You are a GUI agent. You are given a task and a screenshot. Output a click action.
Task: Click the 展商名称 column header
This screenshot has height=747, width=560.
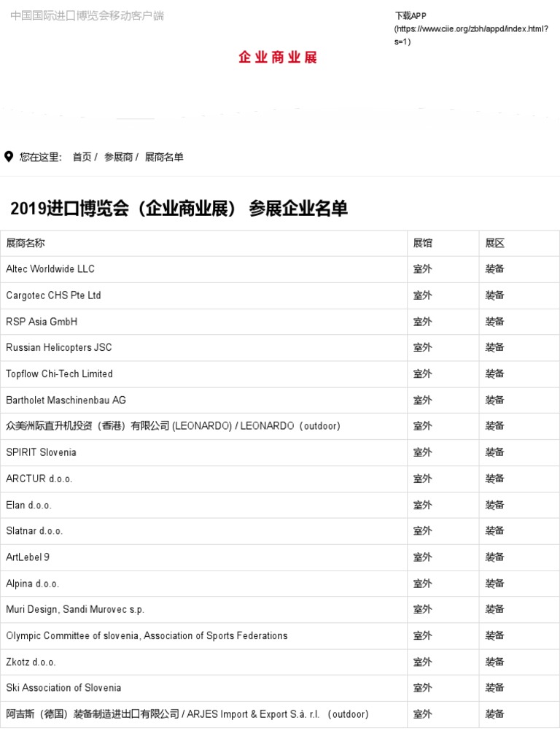click(x=26, y=244)
